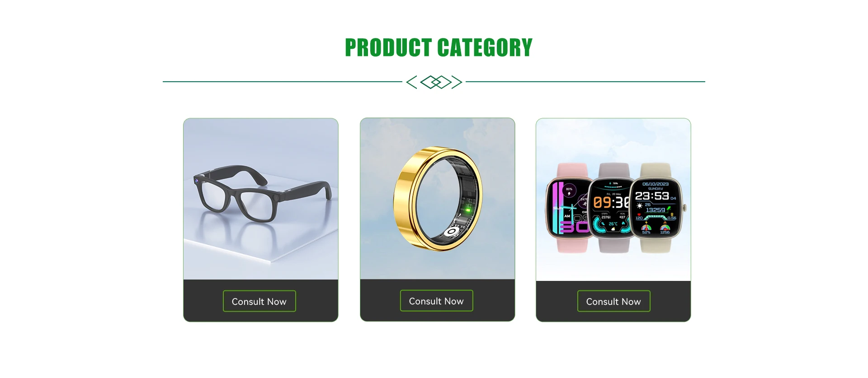Open the gold smart ring product image
The height and width of the screenshot is (378, 868).
pyautogui.click(x=437, y=199)
